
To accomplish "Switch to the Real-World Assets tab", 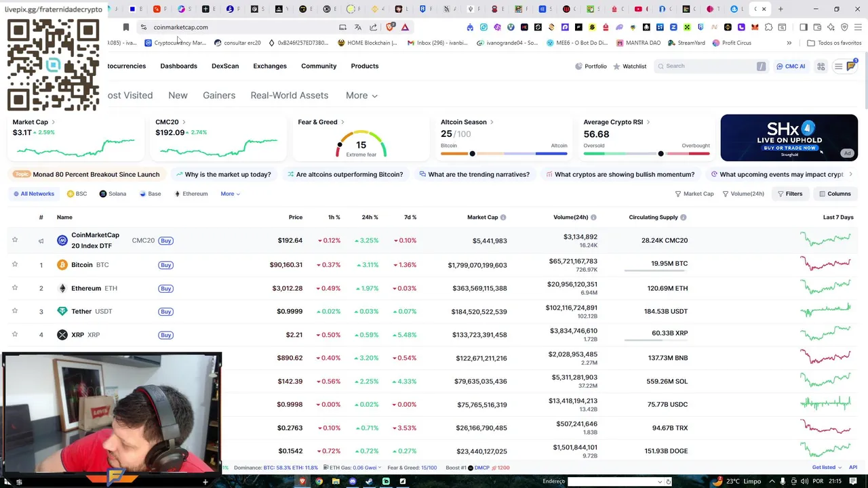I will (290, 96).
